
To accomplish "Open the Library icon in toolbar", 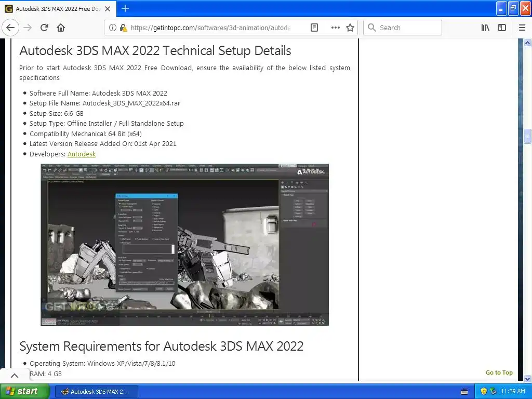I will (485, 28).
